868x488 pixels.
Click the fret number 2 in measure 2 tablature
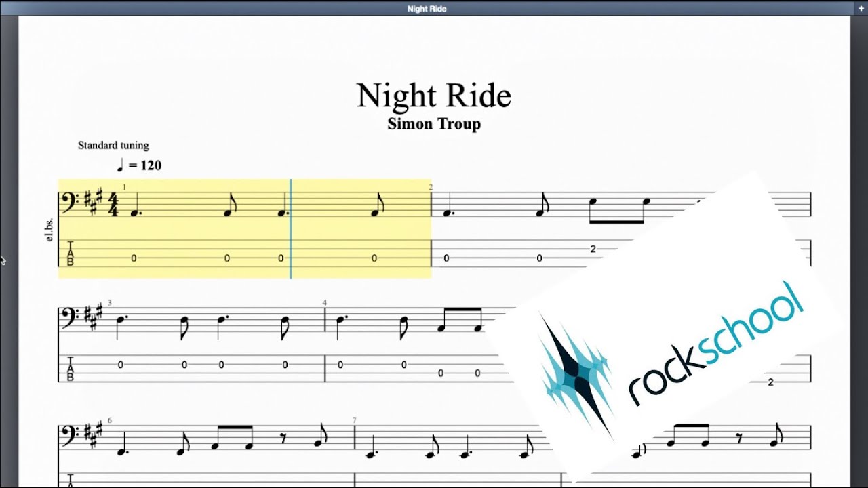[x=593, y=249]
